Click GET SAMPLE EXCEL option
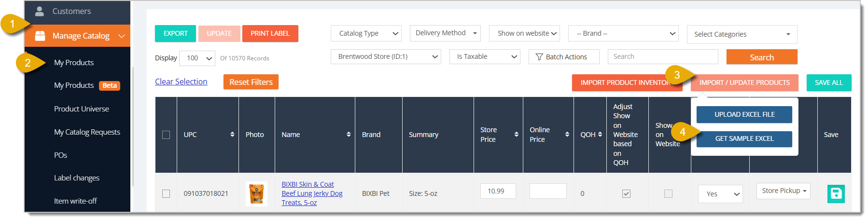Screen dimensions: 868x220 (x=744, y=138)
